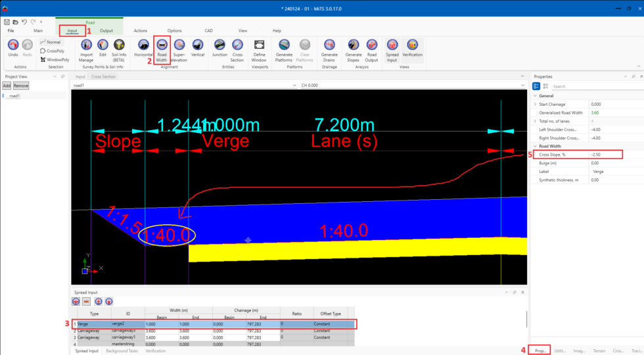Click the Junction entity icon

[219, 45]
